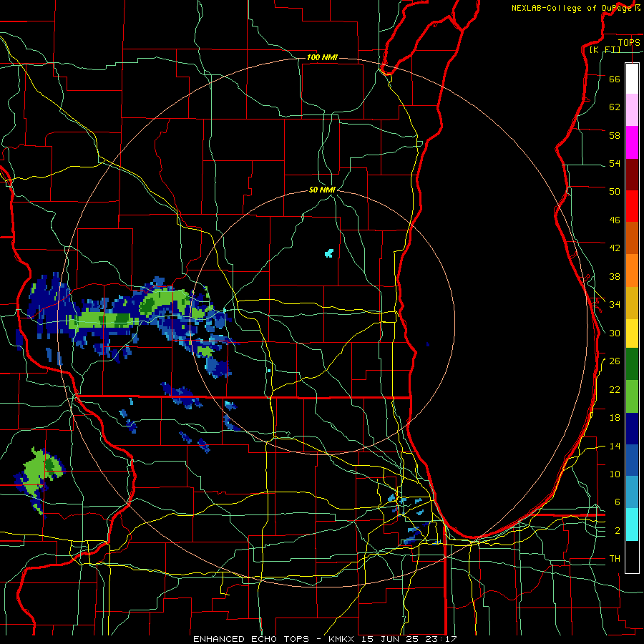Screen dimensions: 644x644
Task: Click the light green legend swatch
Action: point(632,396)
